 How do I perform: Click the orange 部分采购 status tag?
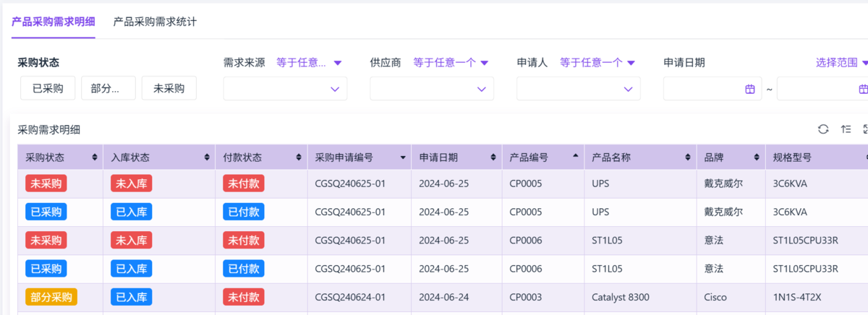51,297
